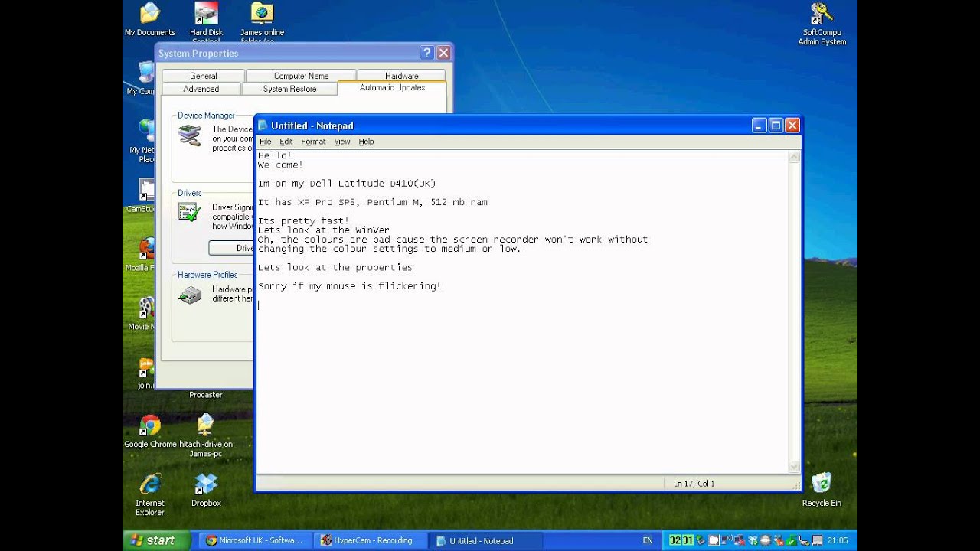Click the taskbar clock showing 21:05
Viewport: 980px width, 551px height.
pos(837,540)
